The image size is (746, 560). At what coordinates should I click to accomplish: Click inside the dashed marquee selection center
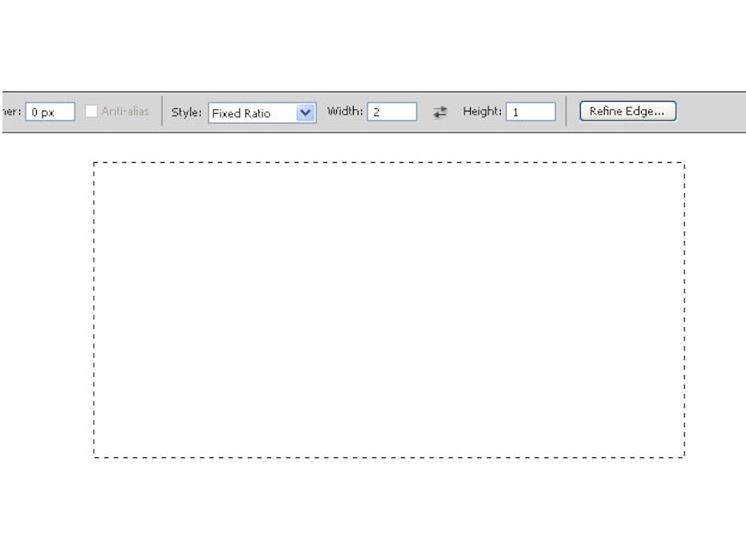(x=389, y=310)
